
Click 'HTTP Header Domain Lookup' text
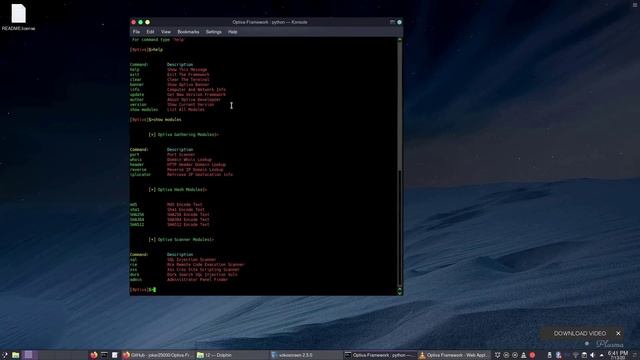click(196, 165)
